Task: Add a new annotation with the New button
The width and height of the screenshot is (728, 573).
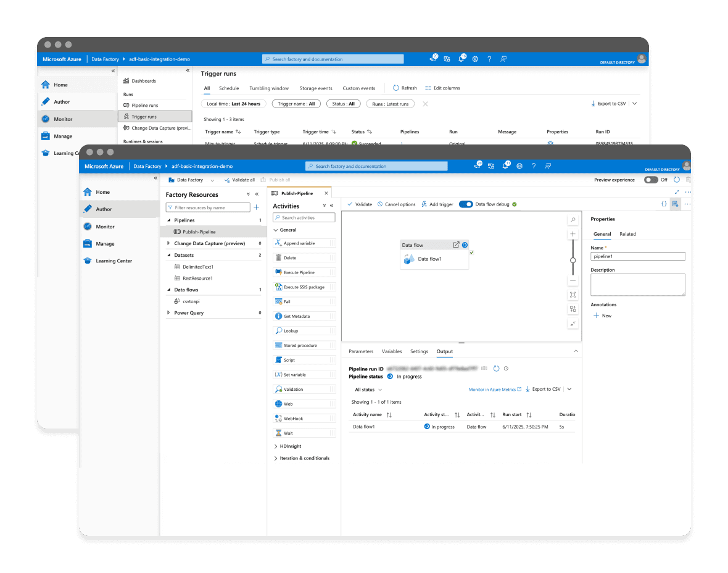Action: pos(603,315)
